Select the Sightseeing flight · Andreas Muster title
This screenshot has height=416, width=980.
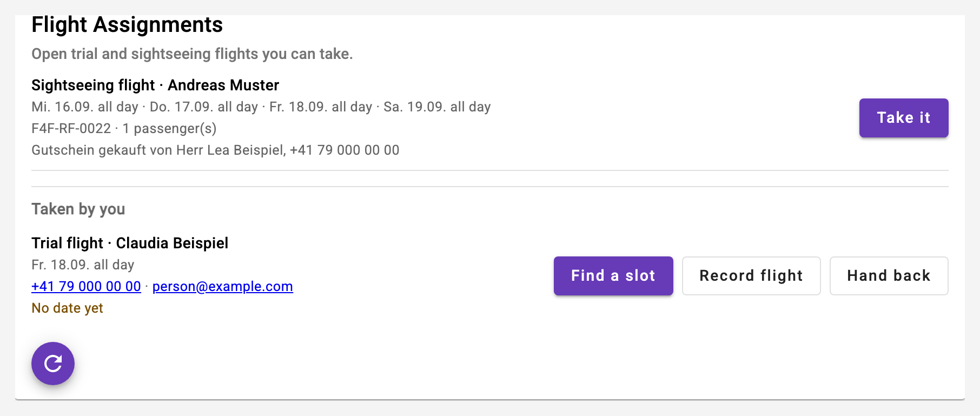(155, 85)
